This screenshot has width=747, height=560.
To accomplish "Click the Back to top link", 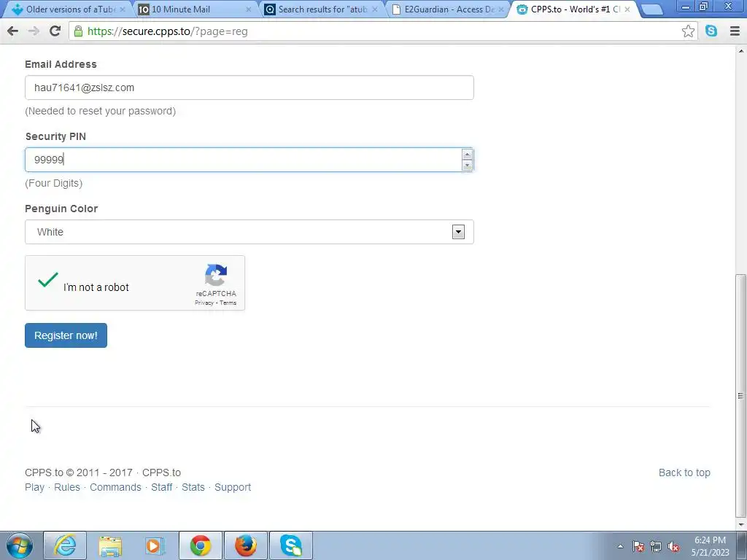I will 684,472.
